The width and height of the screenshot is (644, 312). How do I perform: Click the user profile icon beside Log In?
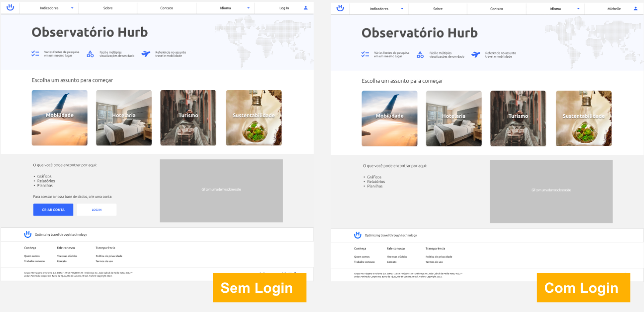pos(306,8)
